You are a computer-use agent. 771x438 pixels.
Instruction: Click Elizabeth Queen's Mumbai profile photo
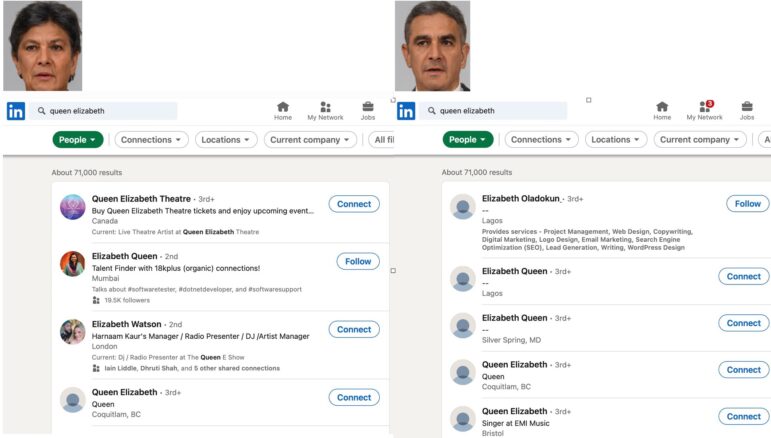pos(73,264)
